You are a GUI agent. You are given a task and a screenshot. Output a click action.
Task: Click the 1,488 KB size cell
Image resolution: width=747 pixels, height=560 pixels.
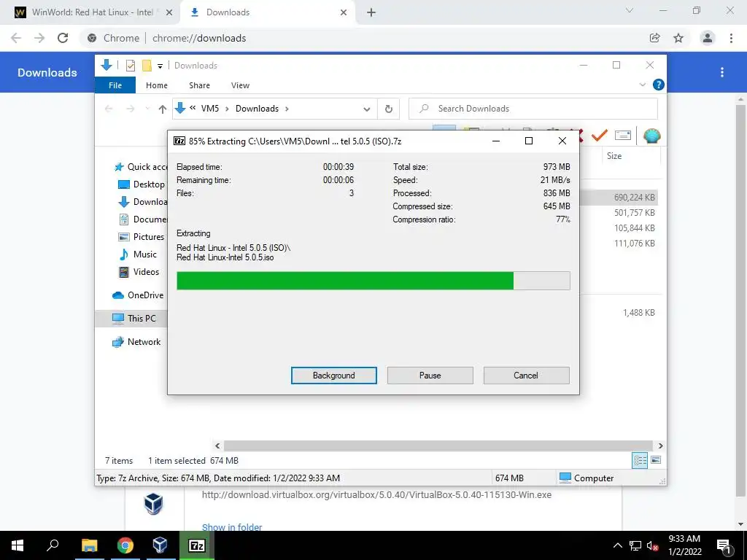pos(638,312)
